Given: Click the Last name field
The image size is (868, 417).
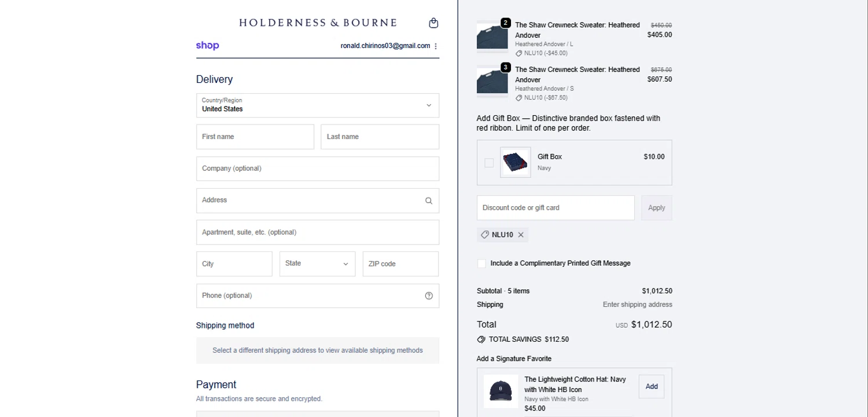Looking at the screenshot, I should [x=380, y=137].
